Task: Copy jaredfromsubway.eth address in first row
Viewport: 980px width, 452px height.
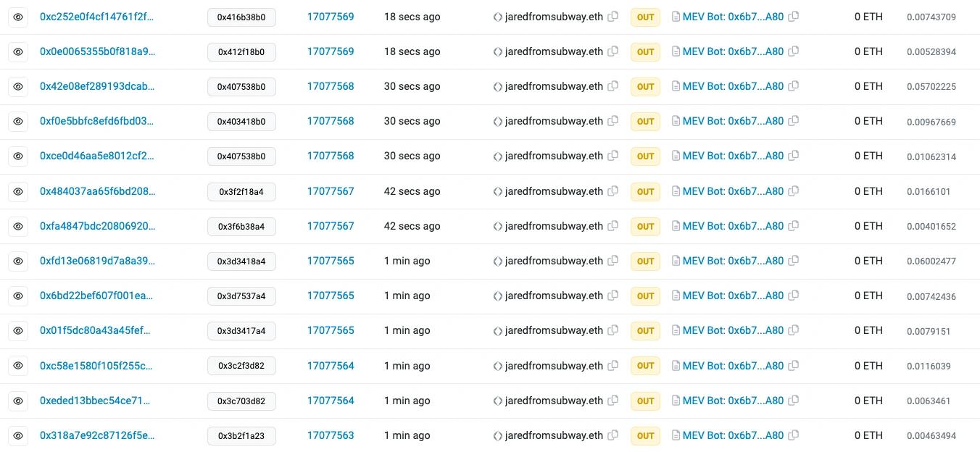Action: pos(613,17)
